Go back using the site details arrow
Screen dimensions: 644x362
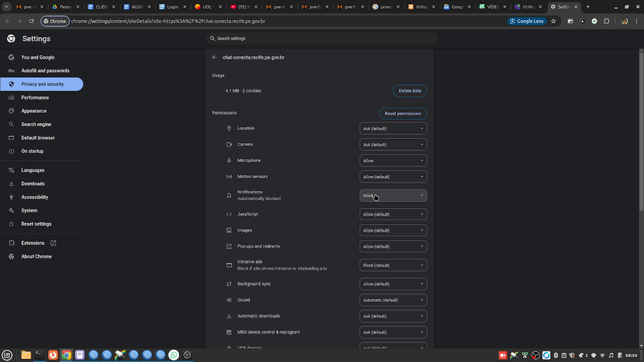(x=215, y=57)
